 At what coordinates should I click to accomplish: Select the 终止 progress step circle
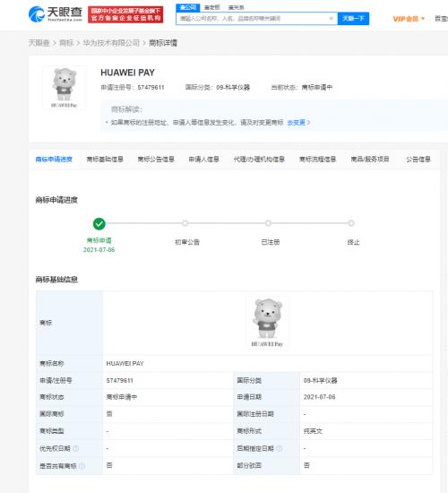351,223
